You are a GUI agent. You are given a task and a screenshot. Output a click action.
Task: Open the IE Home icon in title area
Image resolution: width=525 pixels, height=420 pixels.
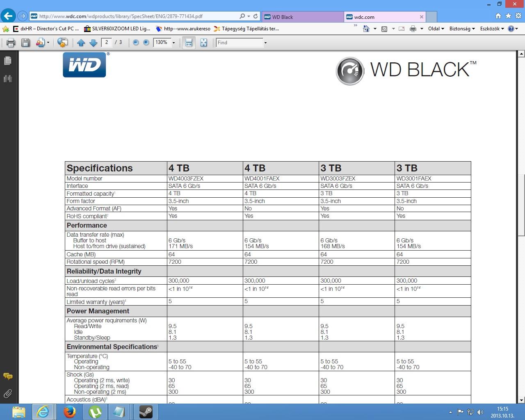[498, 16]
